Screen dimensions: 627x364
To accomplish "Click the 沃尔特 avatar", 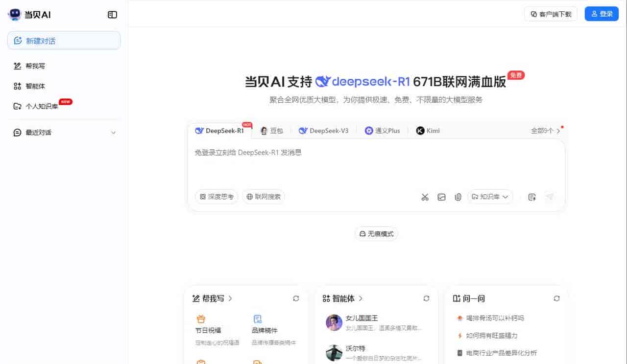I will pyautogui.click(x=334, y=353).
